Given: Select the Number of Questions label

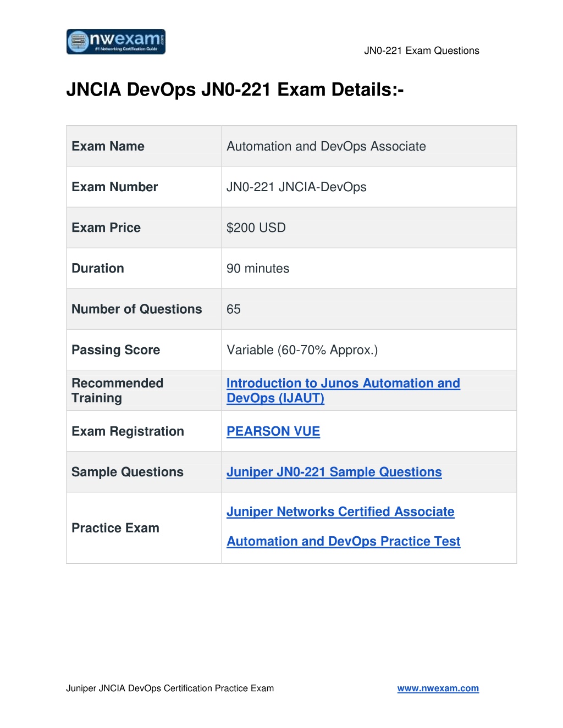Looking at the screenshot, I should click(137, 309).
